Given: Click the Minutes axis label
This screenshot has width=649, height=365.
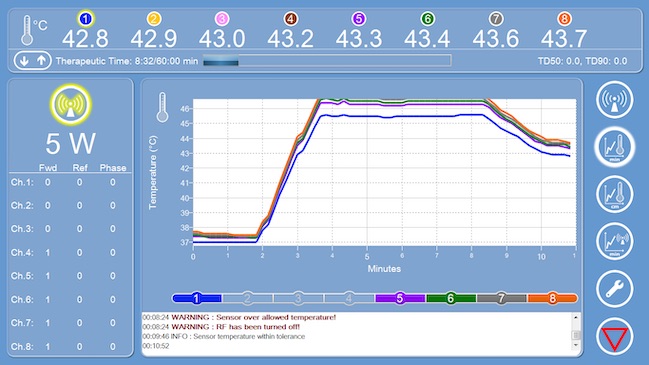Looking at the screenshot, I should point(384,269).
